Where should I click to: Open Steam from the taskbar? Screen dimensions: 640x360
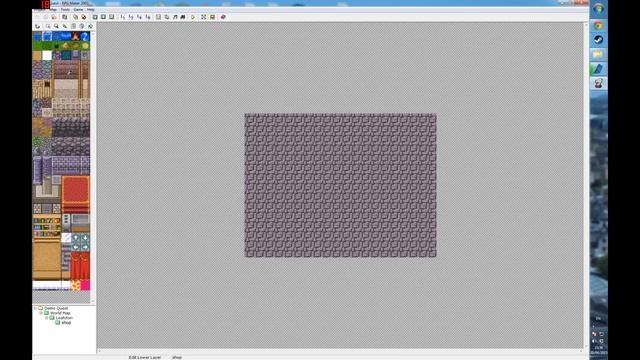coord(598,40)
